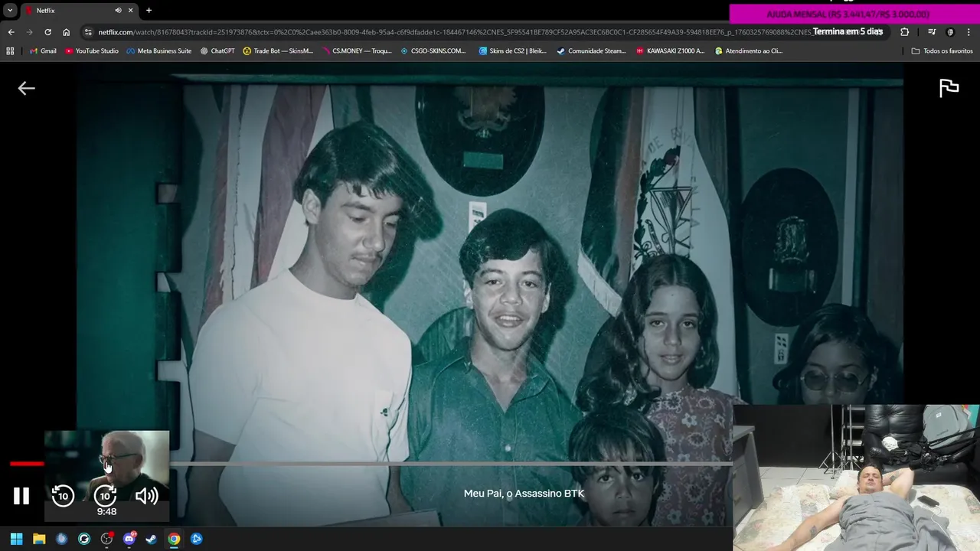Close the Netflix tab

130,11
